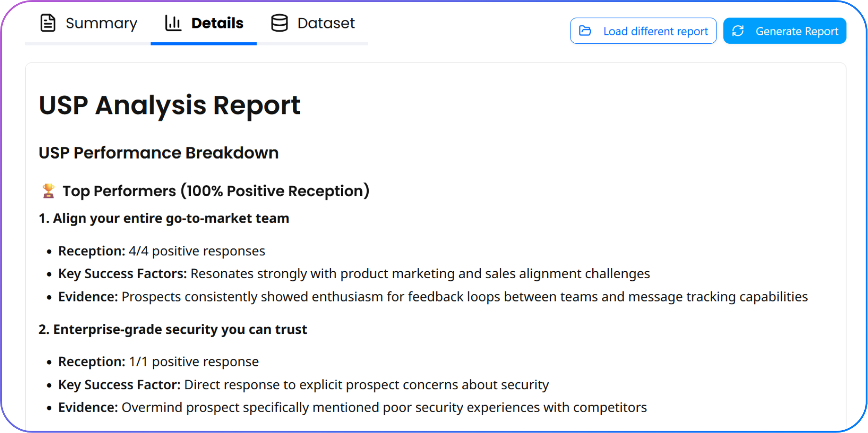Click the USP Performance Breakdown heading
Viewport: 868px width, 433px height.
click(x=159, y=153)
